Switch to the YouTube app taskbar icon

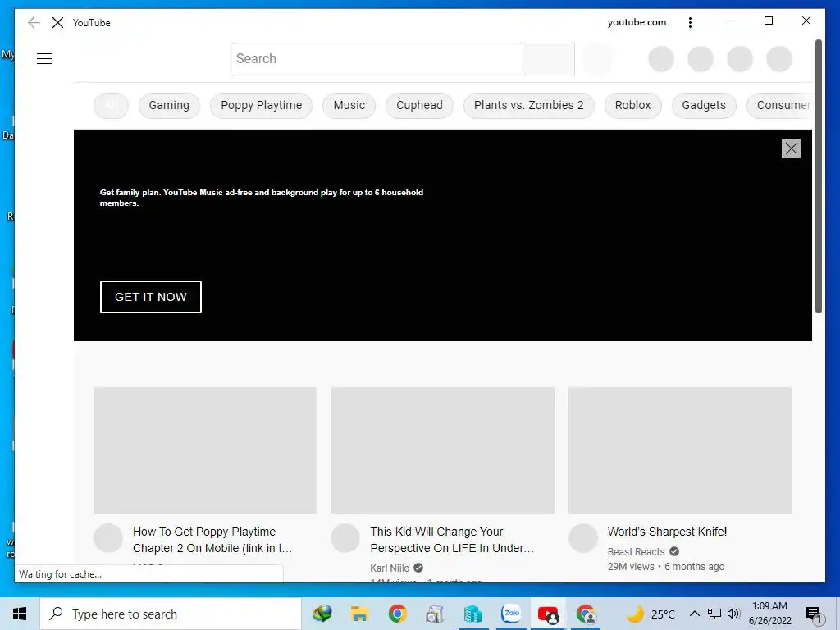[x=547, y=614]
